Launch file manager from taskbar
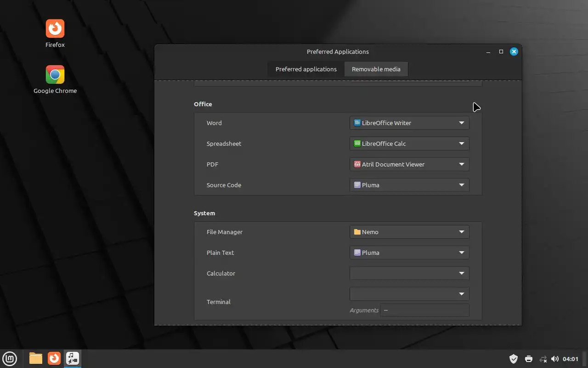The width and height of the screenshot is (588, 368). pyautogui.click(x=36, y=358)
